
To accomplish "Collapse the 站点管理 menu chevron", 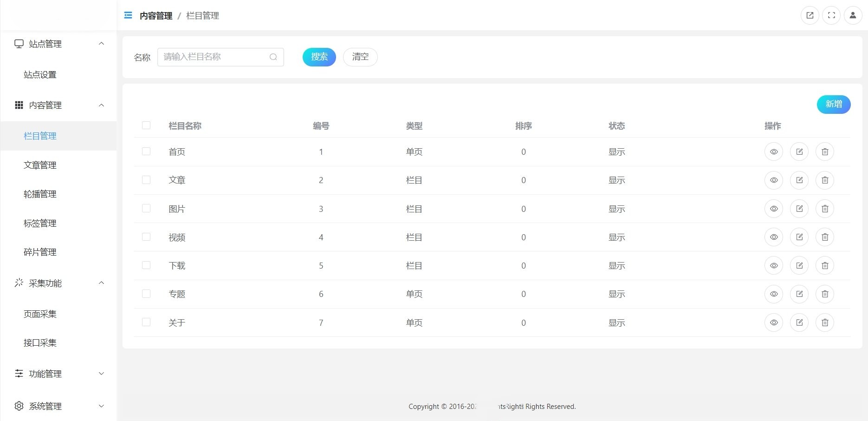I will (101, 44).
